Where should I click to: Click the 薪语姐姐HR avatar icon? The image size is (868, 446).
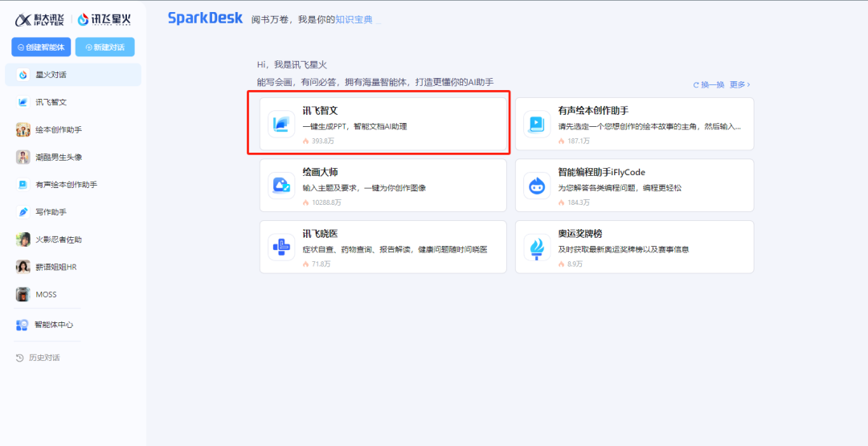[23, 267]
